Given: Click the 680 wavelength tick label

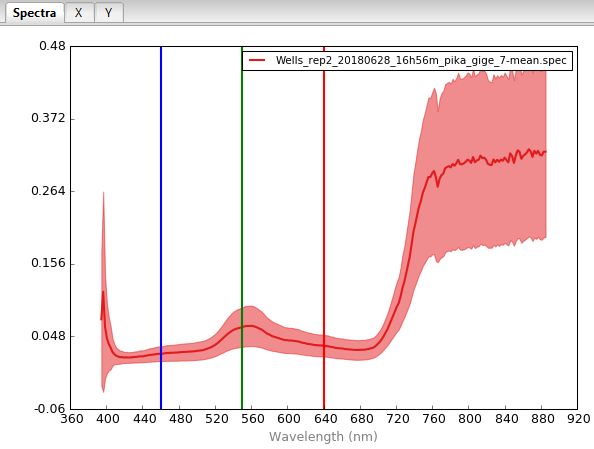Looking at the screenshot, I should (x=361, y=419).
